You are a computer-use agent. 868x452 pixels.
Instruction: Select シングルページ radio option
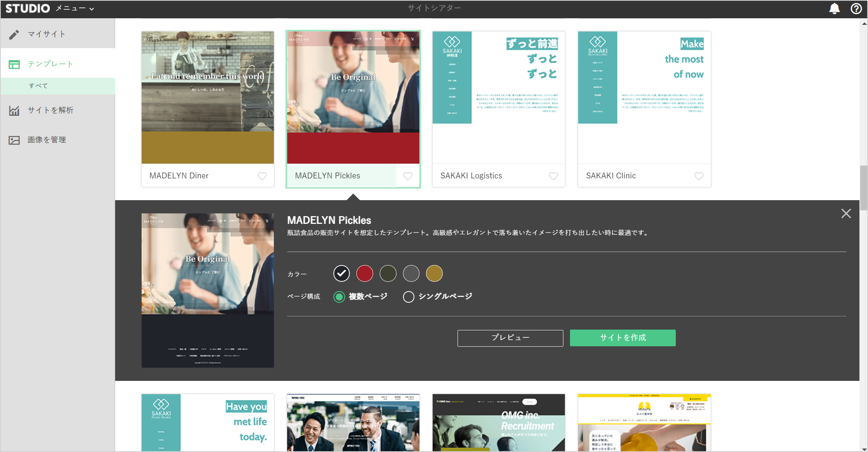tap(409, 297)
